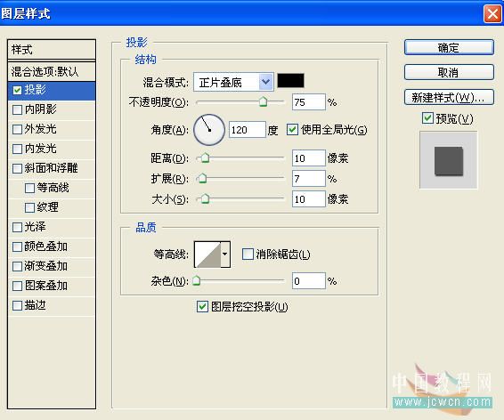
Task: Click the 杂色 noise slider handle
Action: (197, 280)
